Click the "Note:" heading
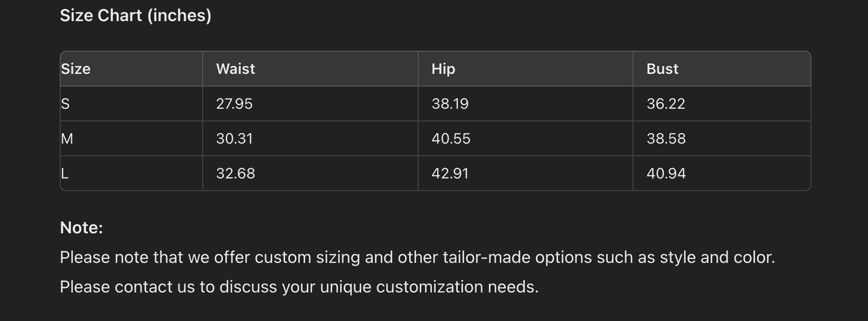 (x=82, y=228)
